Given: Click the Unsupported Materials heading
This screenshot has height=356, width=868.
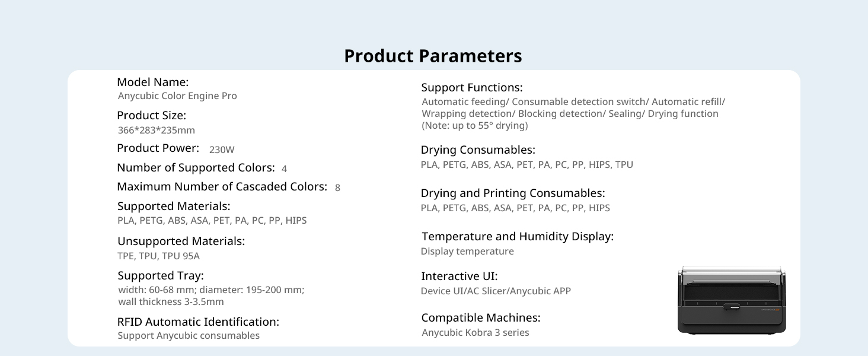Looking at the screenshot, I should tap(181, 241).
